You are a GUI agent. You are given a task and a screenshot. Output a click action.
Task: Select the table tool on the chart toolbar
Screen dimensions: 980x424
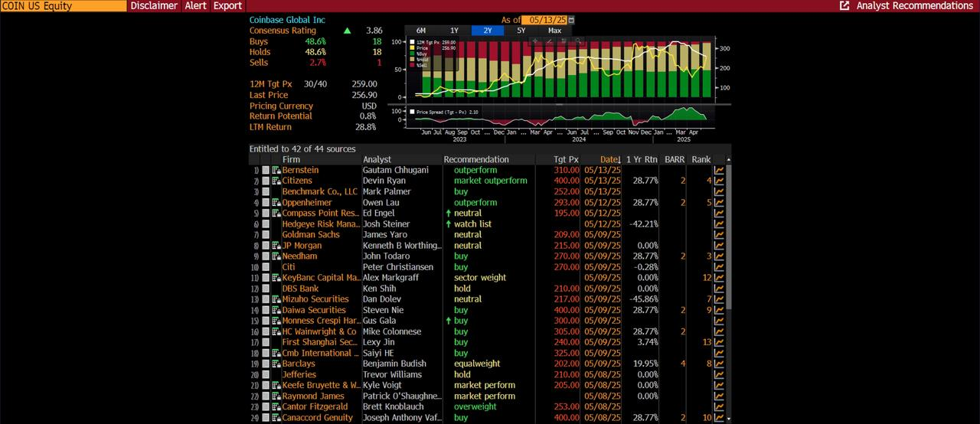pos(563,41)
